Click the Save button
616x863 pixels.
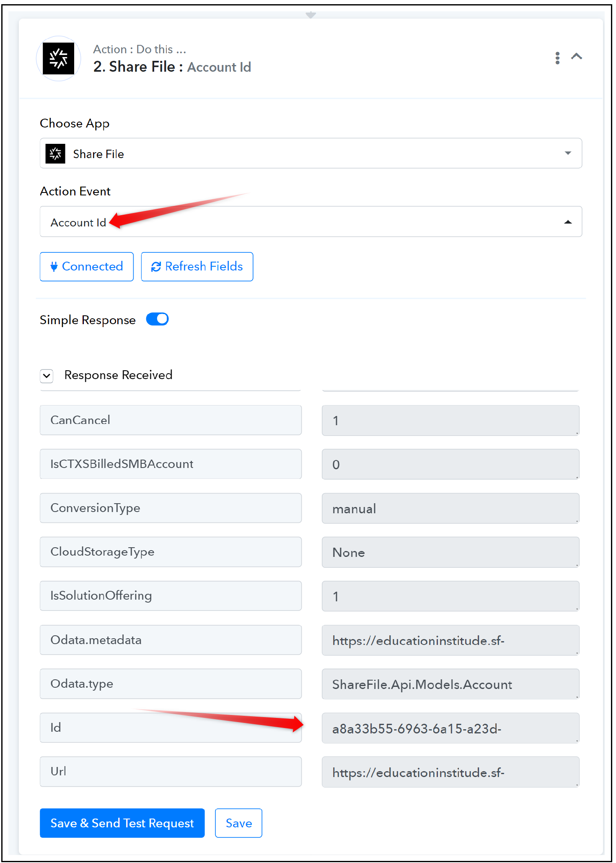tap(239, 823)
